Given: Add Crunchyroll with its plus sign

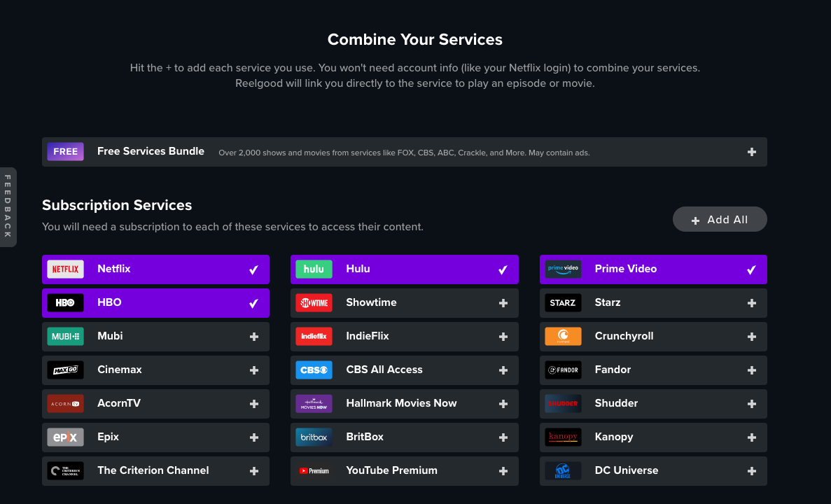Looking at the screenshot, I should pyautogui.click(x=751, y=337).
